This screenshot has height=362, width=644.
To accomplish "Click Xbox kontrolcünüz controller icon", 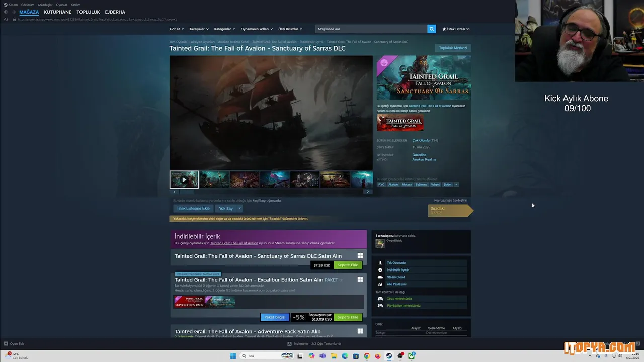I will point(380,299).
